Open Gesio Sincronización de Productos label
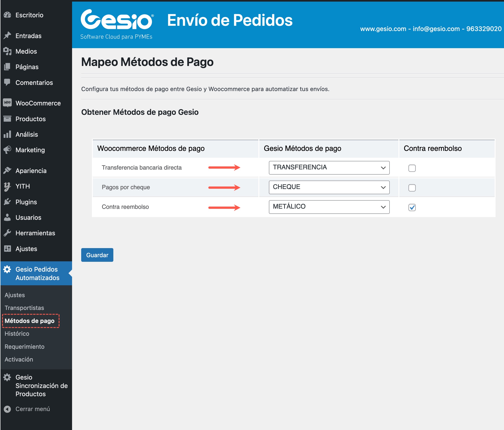504x430 pixels. 42,385
